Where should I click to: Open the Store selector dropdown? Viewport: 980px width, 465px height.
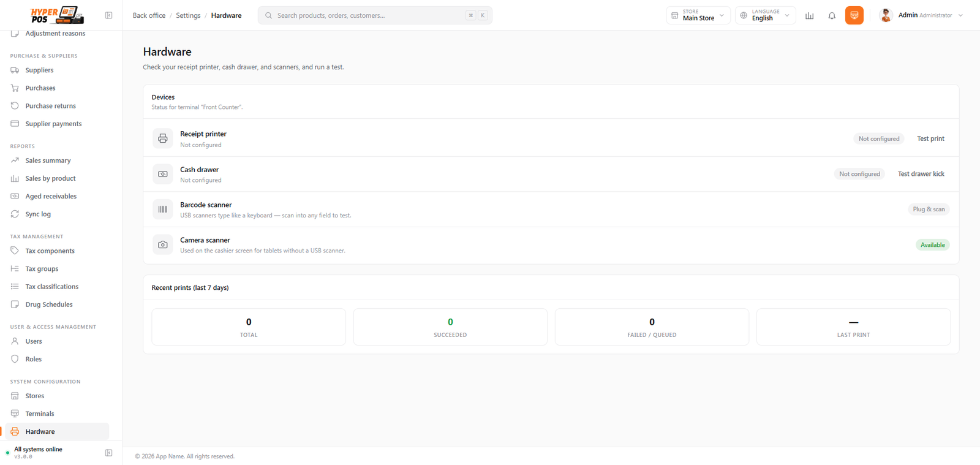point(698,15)
